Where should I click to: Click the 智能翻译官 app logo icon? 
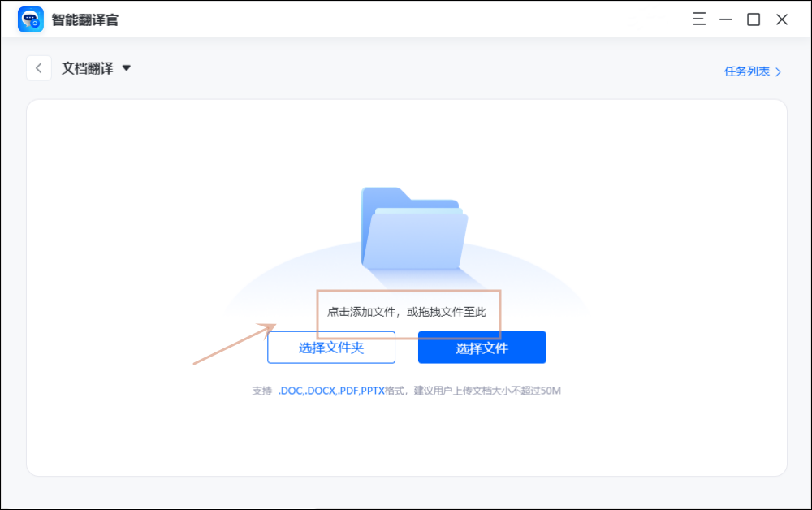[x=31, y=19]
